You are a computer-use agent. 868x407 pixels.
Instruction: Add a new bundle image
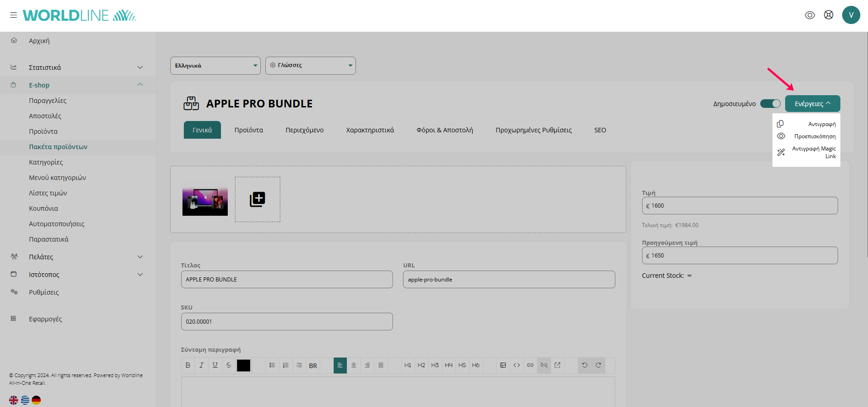(x=257, y=199)
